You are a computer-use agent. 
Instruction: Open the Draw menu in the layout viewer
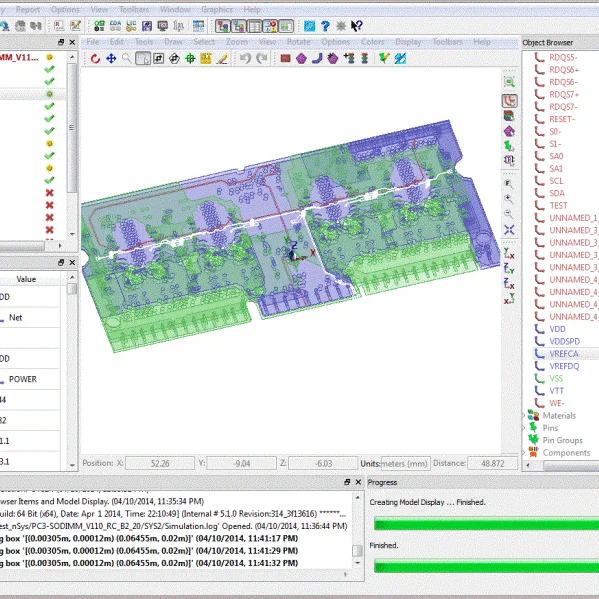coord(173,42)
